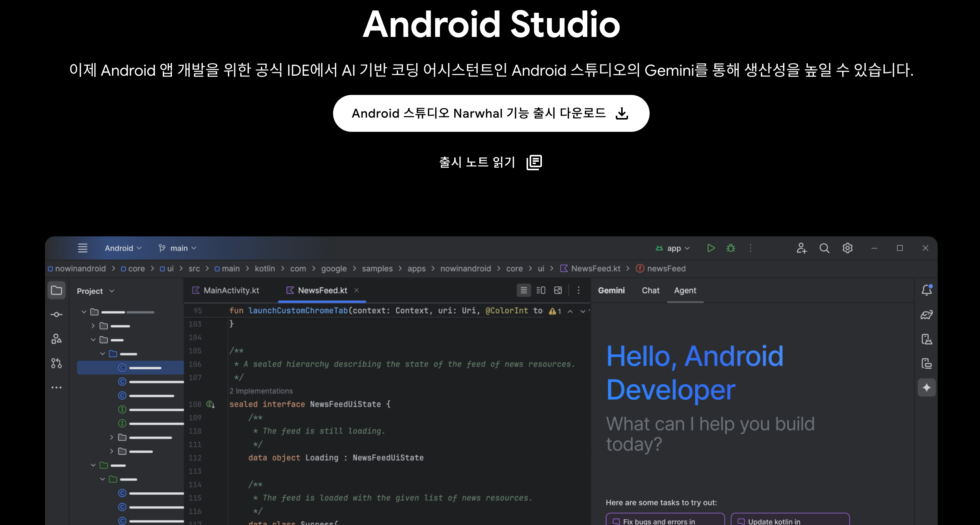Click the Android Studio Narwhal download button
The width and height of the screenshot is (980, 525).
coord(491,113)
